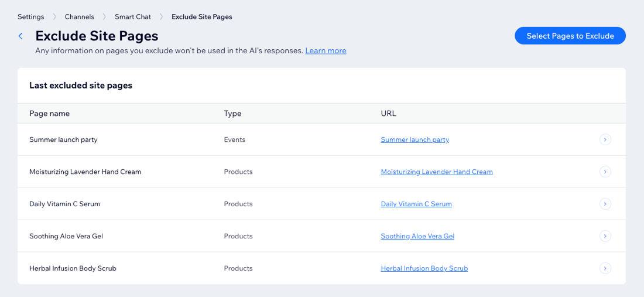Select the Moisturizing Lavender Hand Cream page name cell
Image resolution: width=644 pixels, height=297 pixels.
85,172
